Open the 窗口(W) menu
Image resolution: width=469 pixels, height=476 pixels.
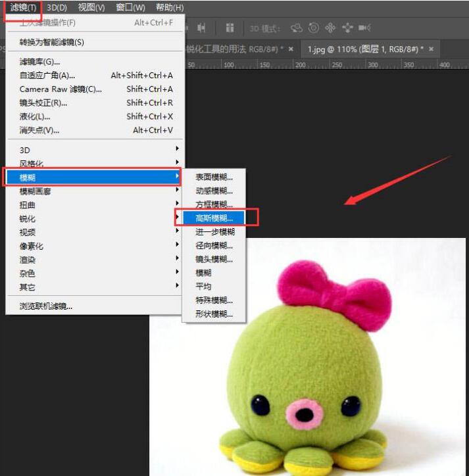click(130, 8)
